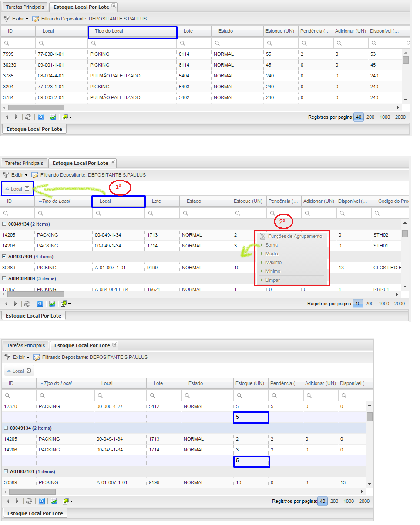420x525 pixels.
Task: Open export dropdown in middle panel footer
Action: [66, 304]
